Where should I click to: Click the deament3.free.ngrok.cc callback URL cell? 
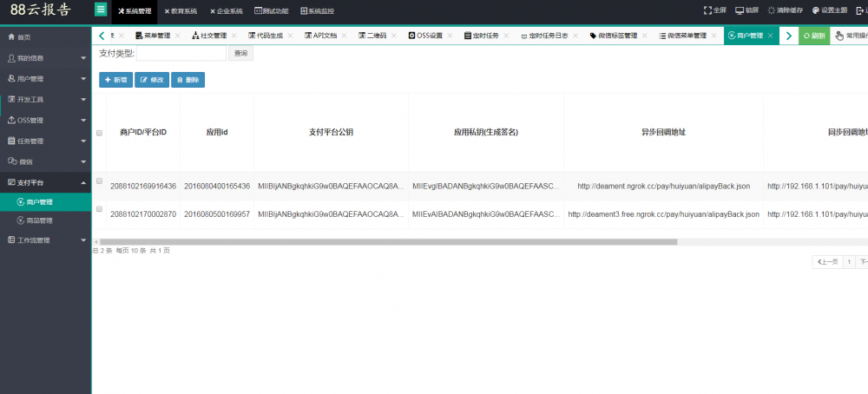[x=664, y=213]
